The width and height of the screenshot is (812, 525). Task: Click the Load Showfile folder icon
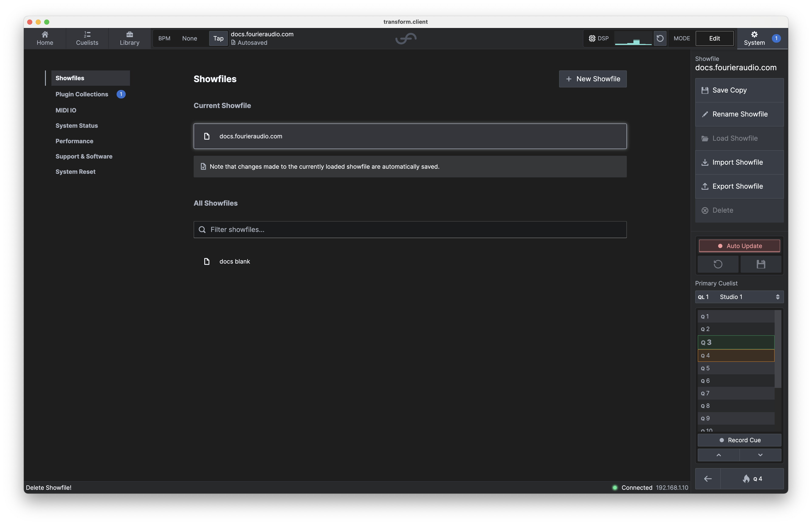pos(705,138)
